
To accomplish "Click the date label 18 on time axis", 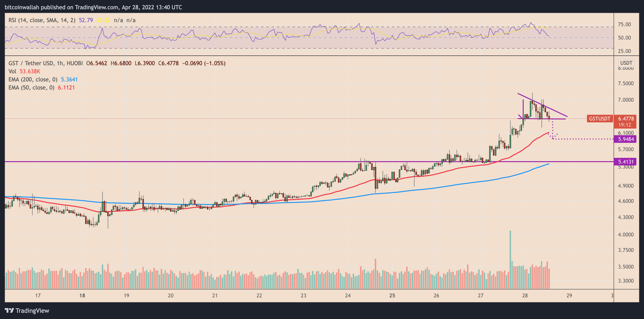I will [82, 295].
